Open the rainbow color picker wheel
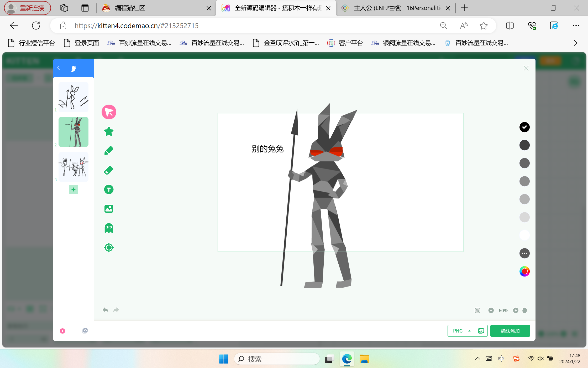The width and height of the screenshot is (588, 368). point(524,271)
